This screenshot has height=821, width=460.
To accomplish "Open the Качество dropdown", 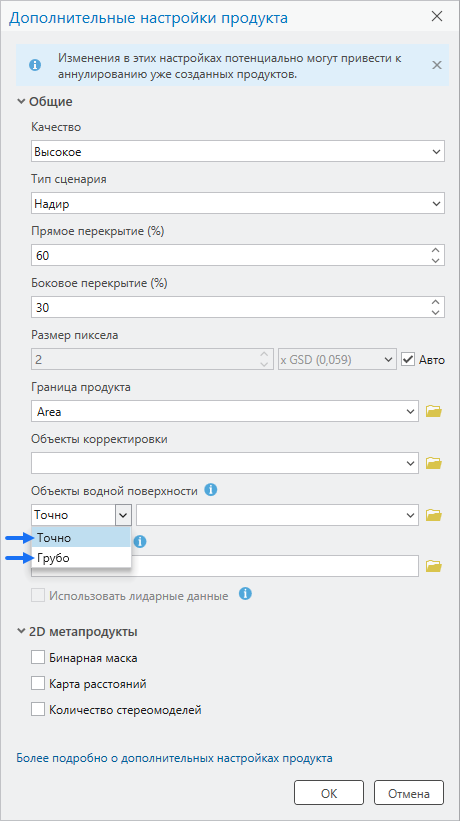I will click(x=238, y=152).
